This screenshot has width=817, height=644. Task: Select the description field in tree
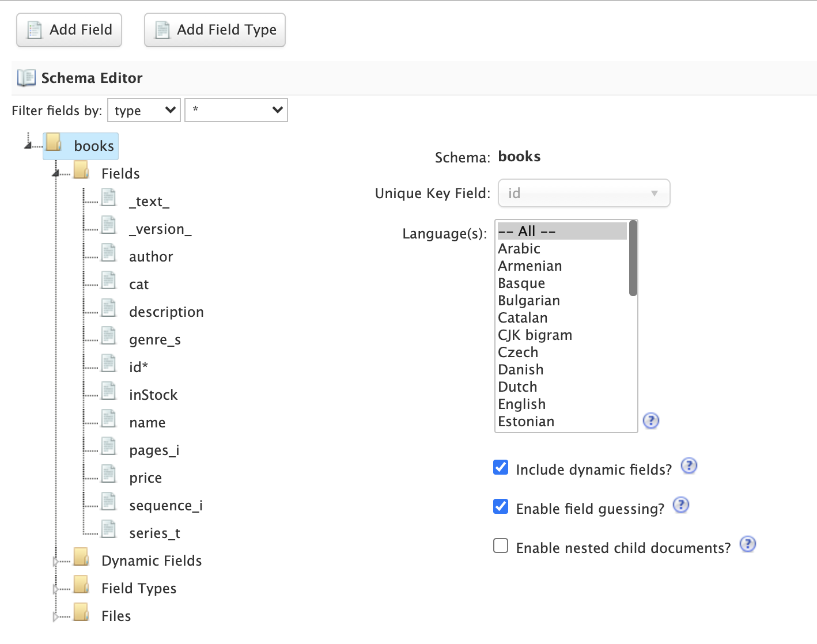point(166,312)
